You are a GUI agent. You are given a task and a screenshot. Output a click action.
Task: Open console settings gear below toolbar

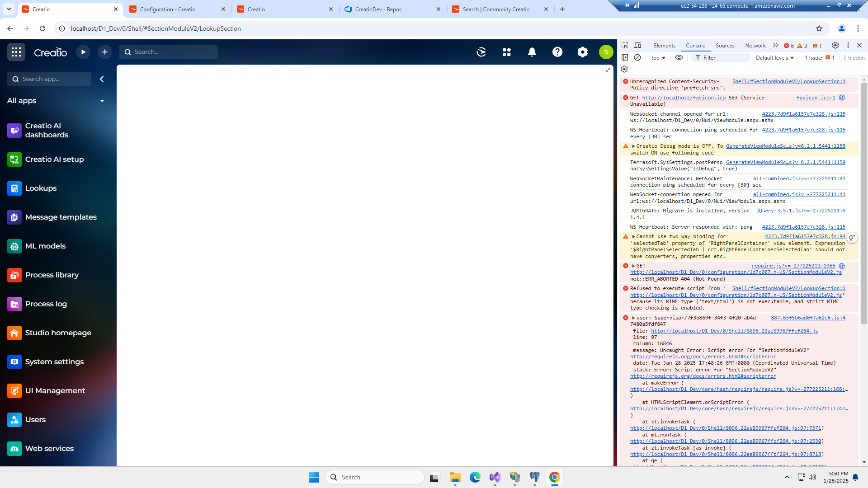(624, 70)
